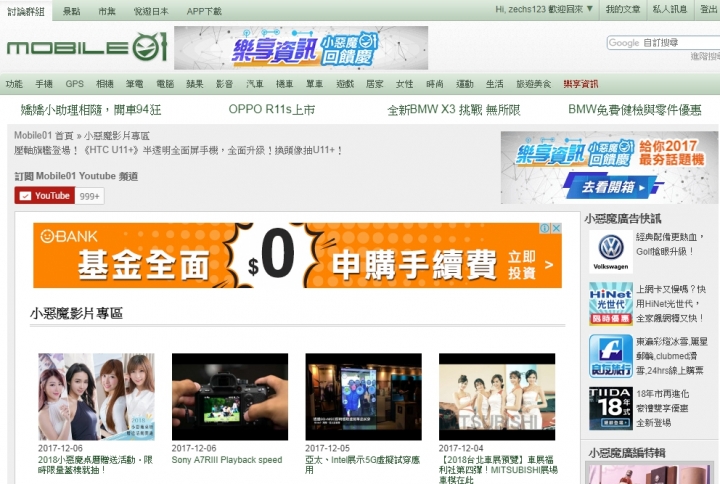Image resolution: width=720 pixels, height=484 pixels.
Task: Click 小惡魔影片專區 breadcrumb link
Action: (117, 136)
